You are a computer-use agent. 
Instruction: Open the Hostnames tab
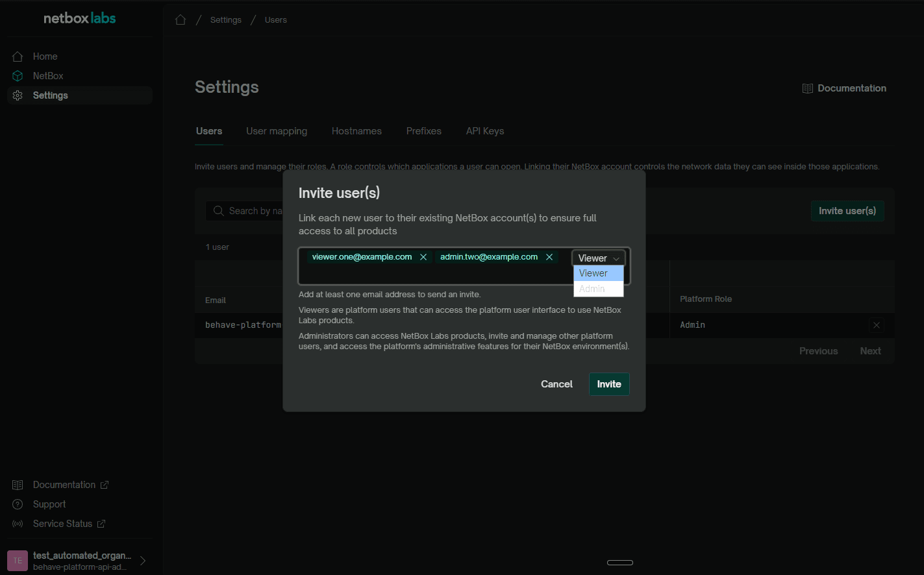356,131
